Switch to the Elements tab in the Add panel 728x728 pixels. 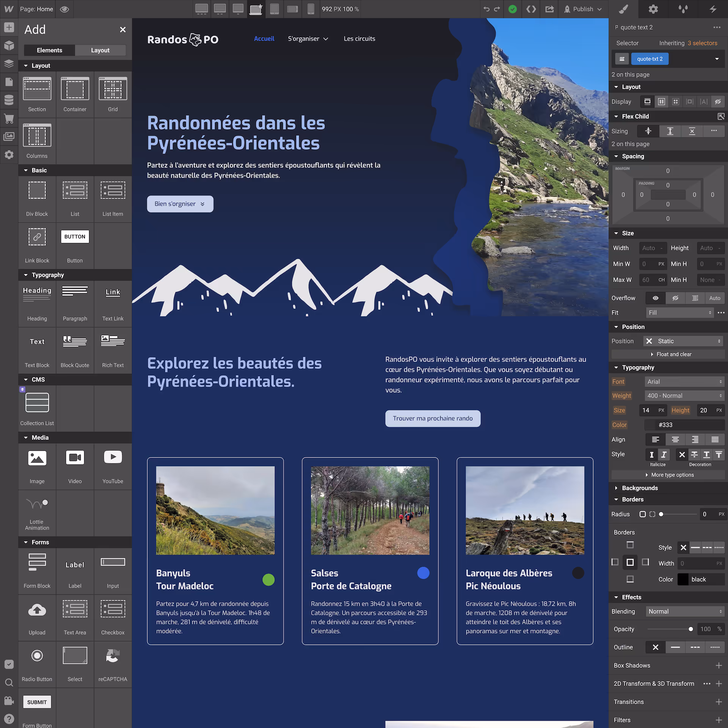pyautogui.click(x=49, y=50)
